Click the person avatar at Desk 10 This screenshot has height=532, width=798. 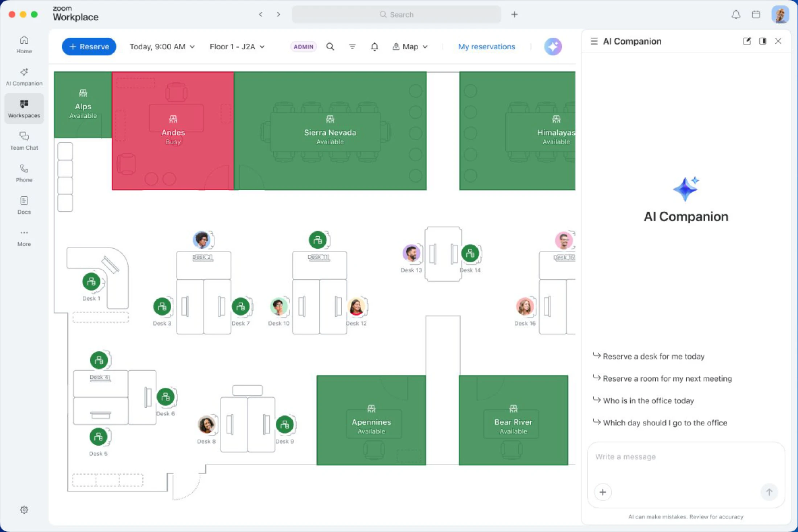279,307
